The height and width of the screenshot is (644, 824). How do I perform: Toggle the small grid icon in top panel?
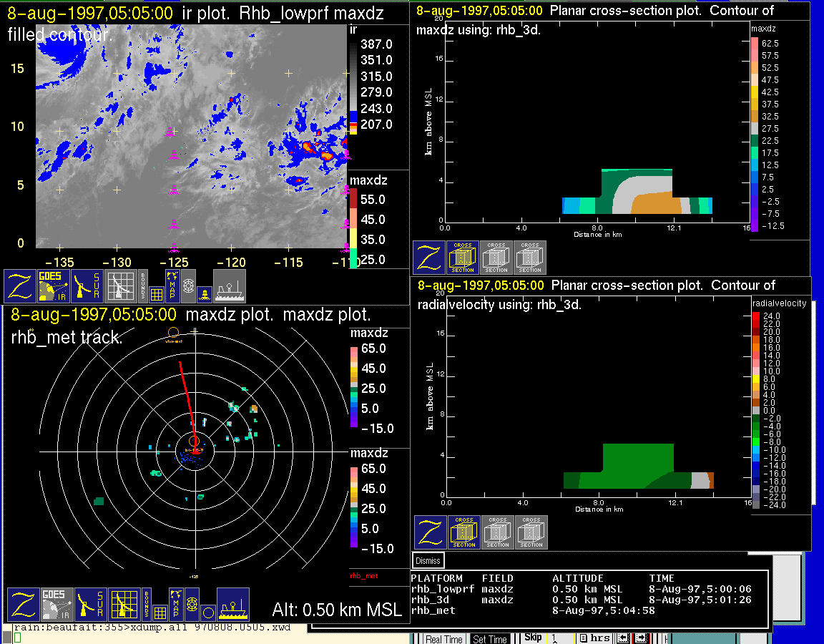(157, 293)
